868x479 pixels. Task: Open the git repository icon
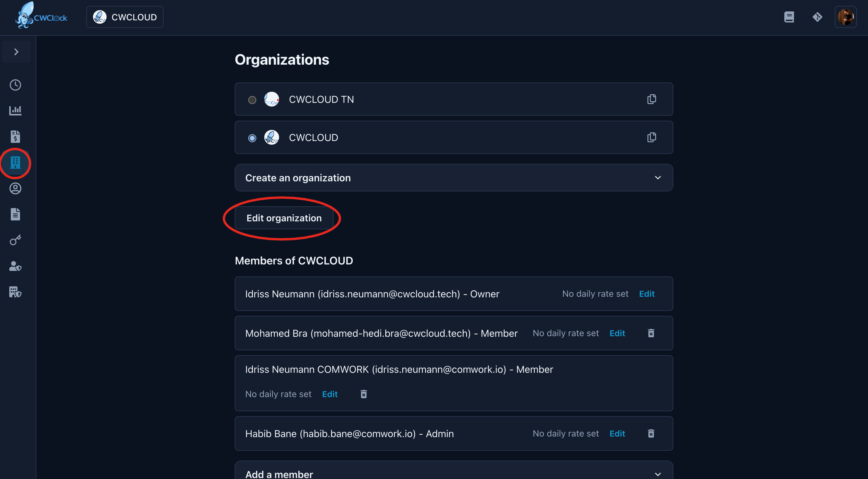pos(817,17)
